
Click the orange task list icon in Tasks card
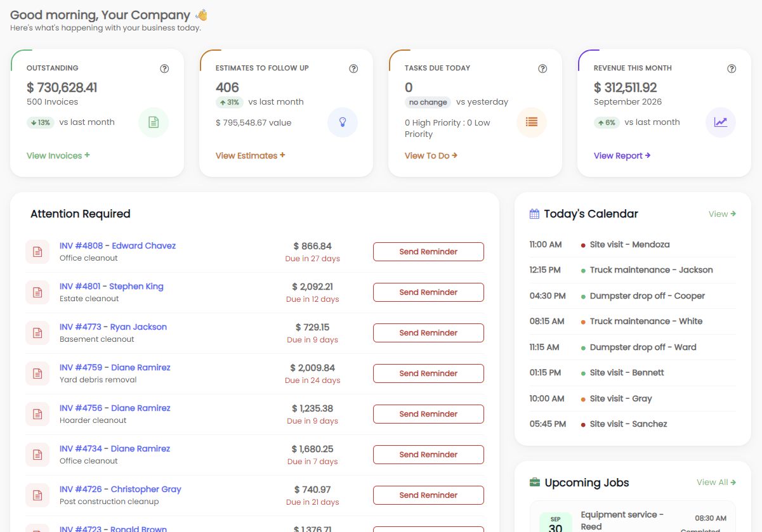pos(532,122)
